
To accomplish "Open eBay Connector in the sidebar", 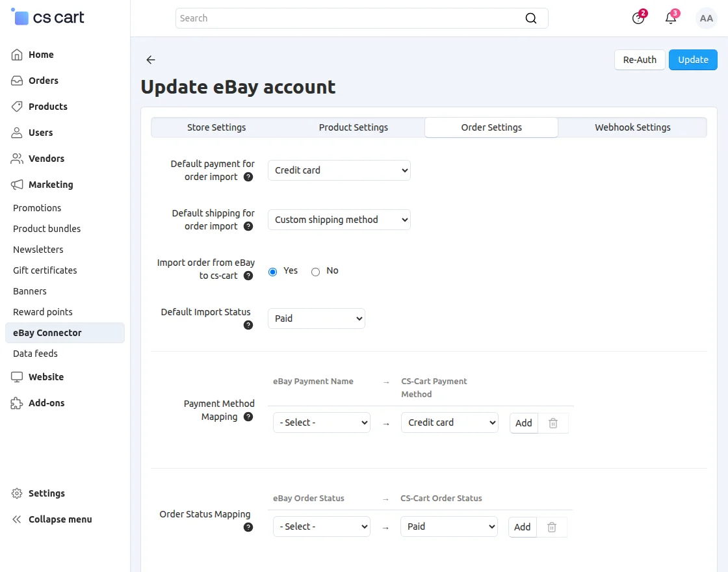I will (x=65, y=333).
